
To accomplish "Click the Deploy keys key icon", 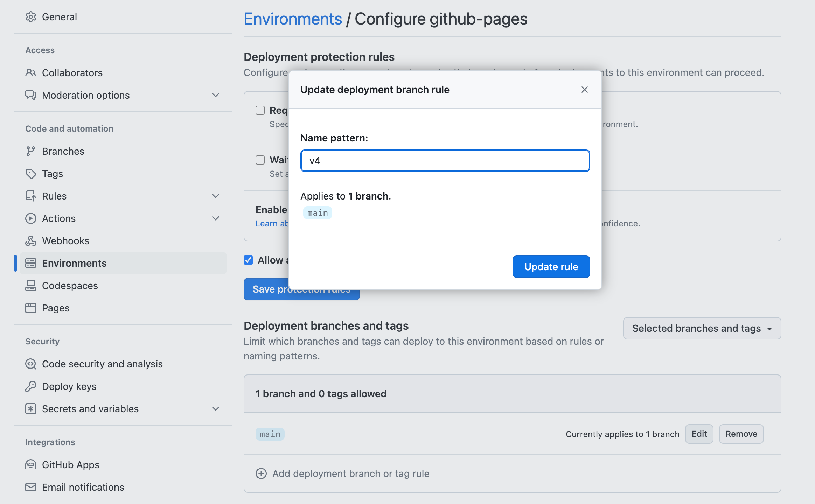I will tap(31, 386).
